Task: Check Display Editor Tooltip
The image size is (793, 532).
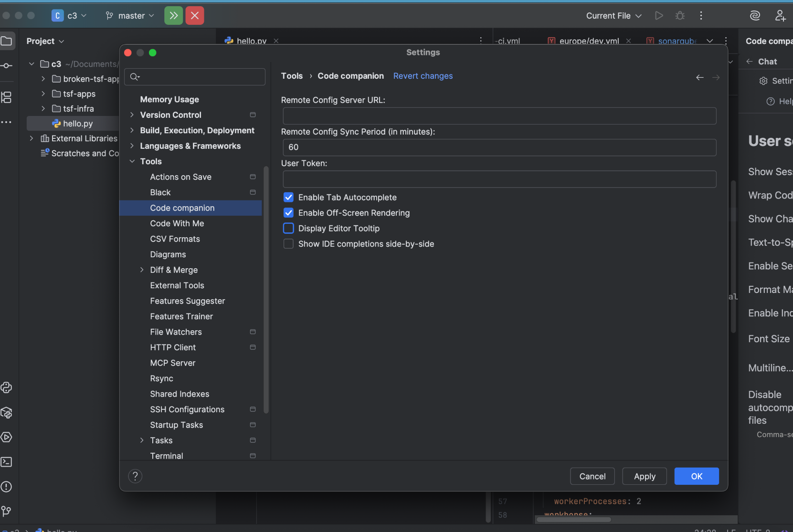Action: (288, 229)
